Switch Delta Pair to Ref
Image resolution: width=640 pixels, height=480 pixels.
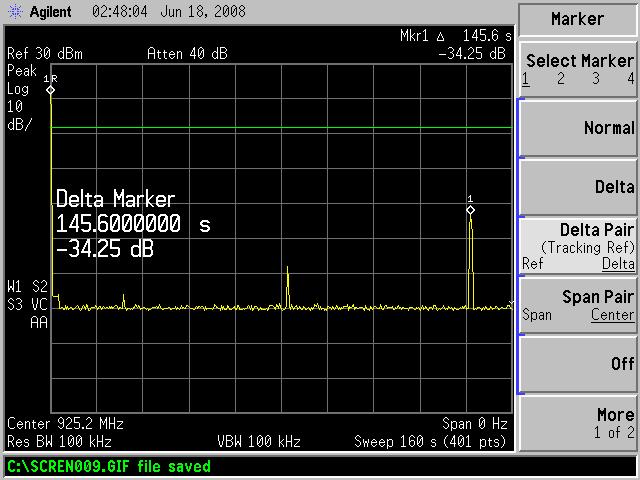click(532, 264)
